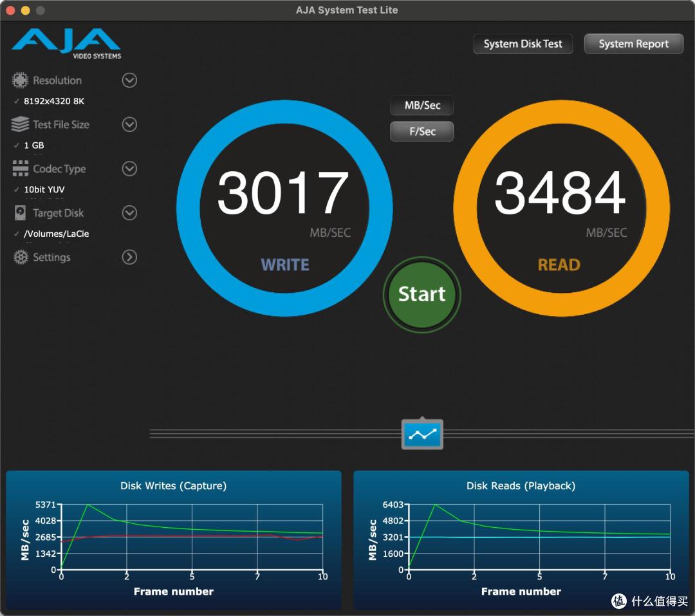This screenshot has width=695, height=616.
Task: Close the AJA System Test Lite window
Action: point(10,10)
